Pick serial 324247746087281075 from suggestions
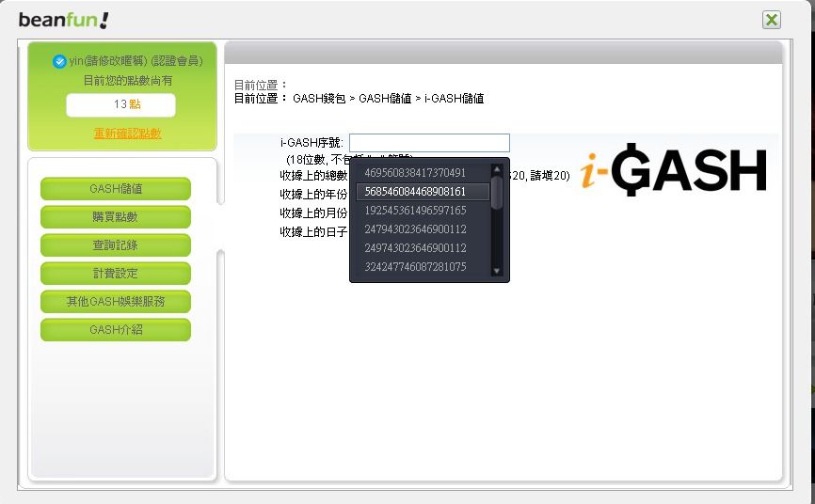 pos(415,267)
